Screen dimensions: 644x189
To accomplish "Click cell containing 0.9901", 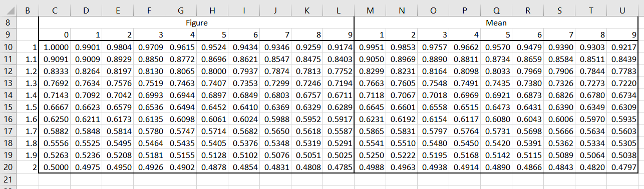I will (x=86, y=47).
